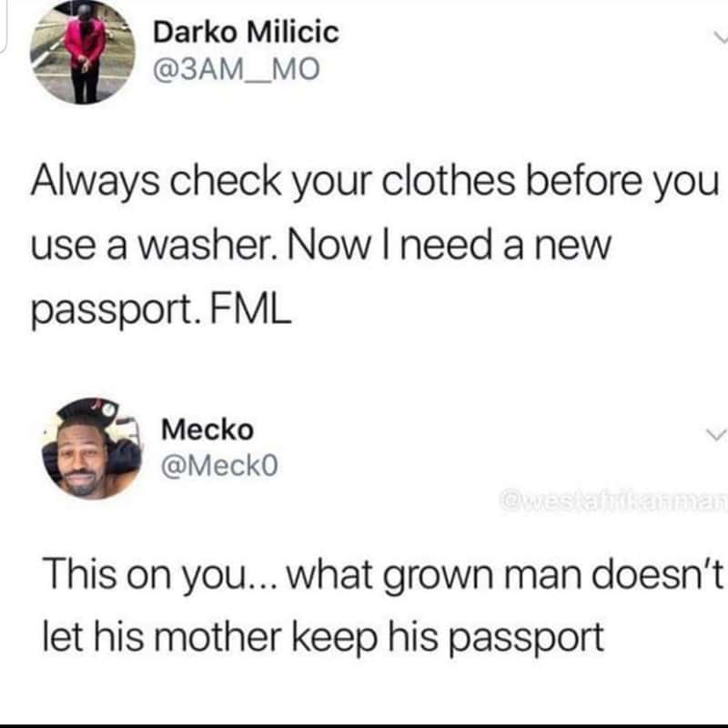Click 'passport.' in Darko's tweet last line
This screenshot has height=728, width=728.
click(112, 312)
